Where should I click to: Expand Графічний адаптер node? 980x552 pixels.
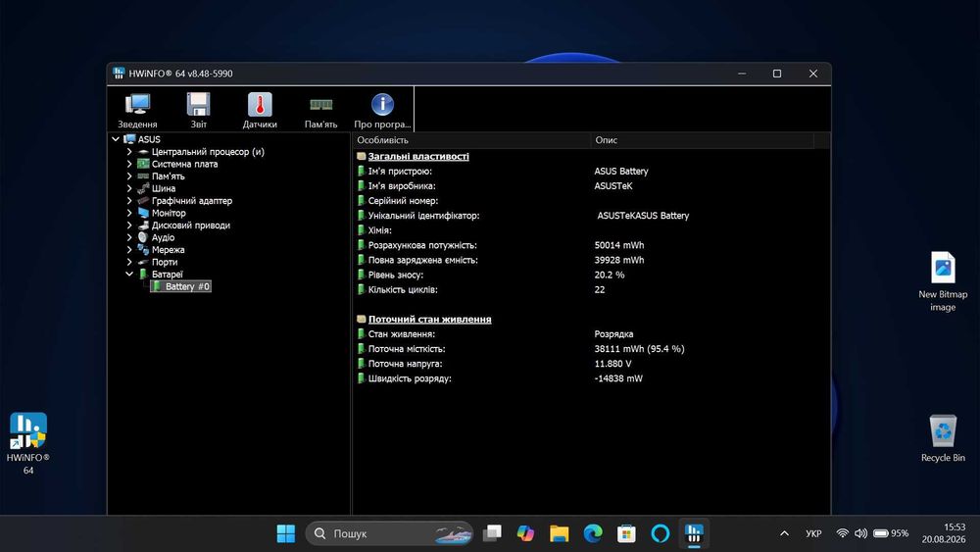coord(129,201)
